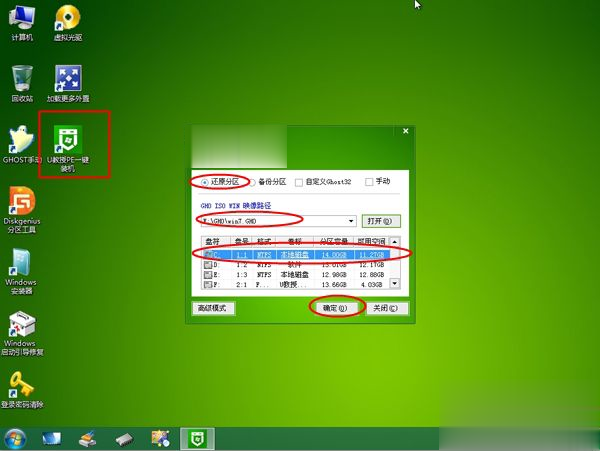The height and width of the screenshot is (451, 600).
Task: Expand the GHO image path dropdown
Action: tap(351, 220)
